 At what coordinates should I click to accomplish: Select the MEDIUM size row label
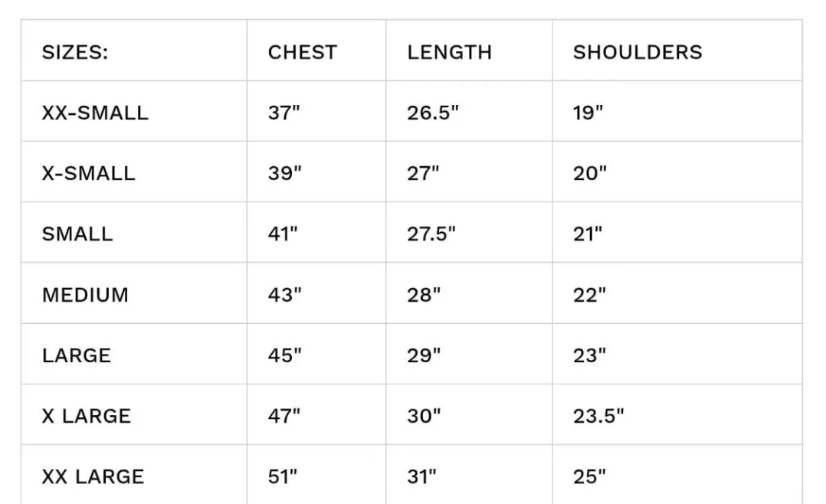85,295
